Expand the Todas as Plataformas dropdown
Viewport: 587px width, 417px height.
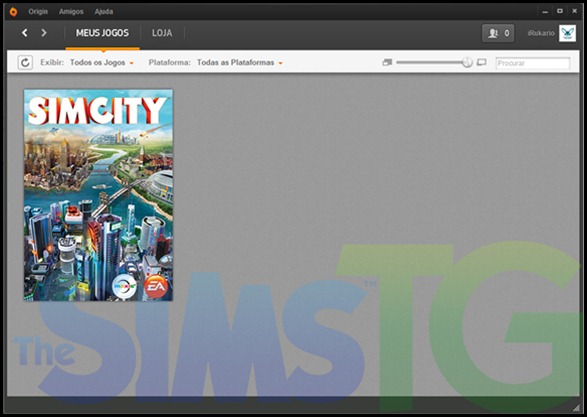[x=240, y=63]
